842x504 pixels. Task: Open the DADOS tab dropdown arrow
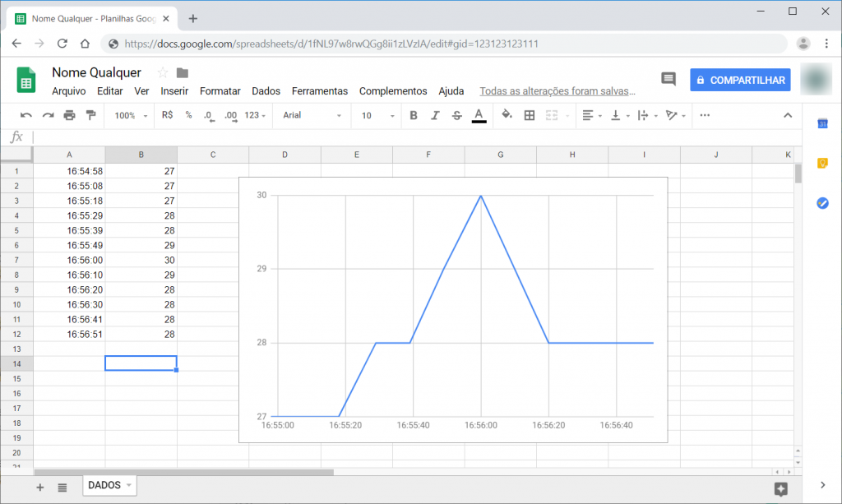(129, 485)
